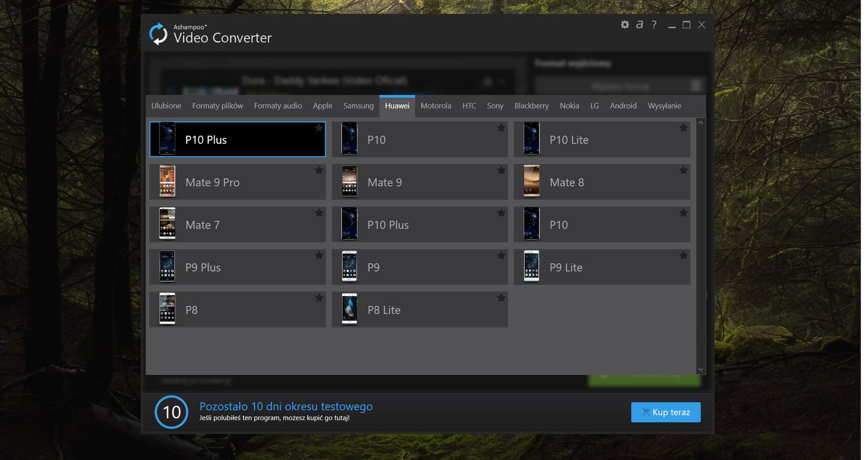This screenshot has height=460, width=868.
Task: Open the Wysyłanie tab
Action: click(x=665, y=106)
